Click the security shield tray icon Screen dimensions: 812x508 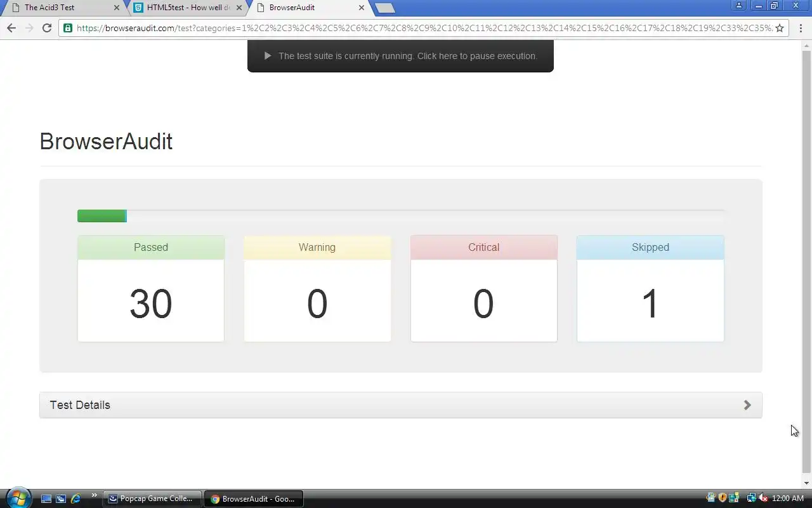[x=723, y=498]
